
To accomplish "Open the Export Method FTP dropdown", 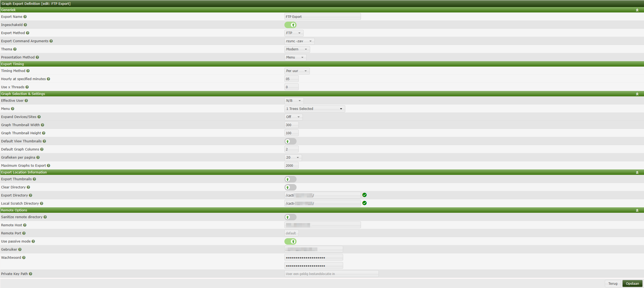I will 294,33.
